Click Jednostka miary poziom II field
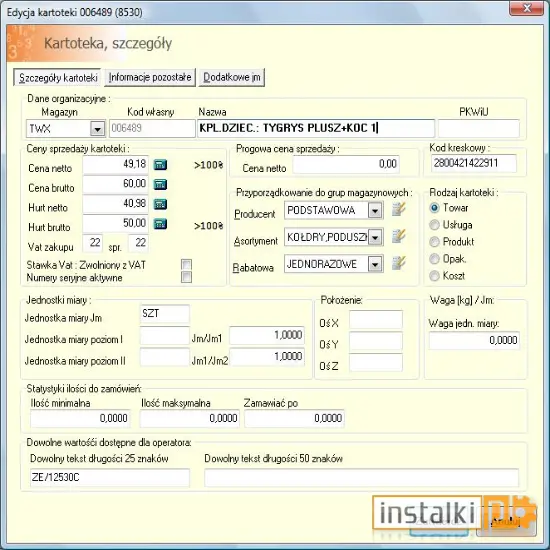Image resolution: width=550 pixels, height=550 pixels. (x=165, y=357)
